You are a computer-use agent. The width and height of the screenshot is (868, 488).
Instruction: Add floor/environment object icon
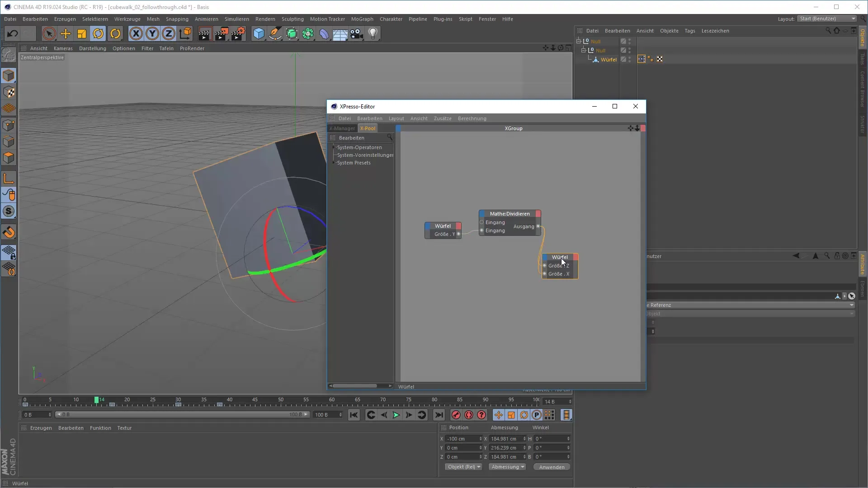click(x=340, y=33)
